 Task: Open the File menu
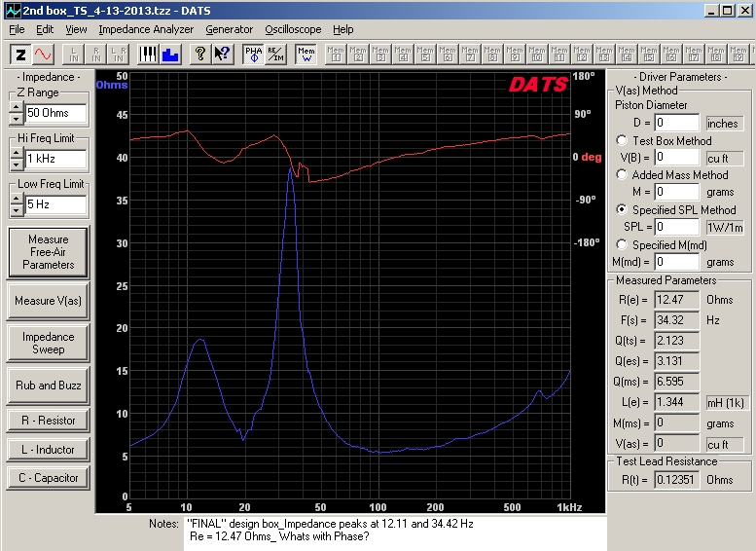click(x=17, y=29)
